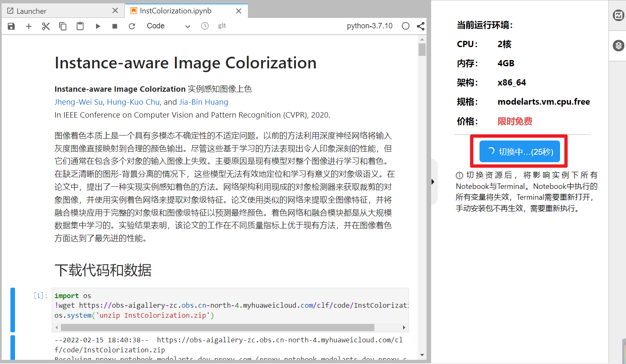Click the code cell scroll left arrow
Image resolution: width=626 pixels, height=364 pixels.
pos(57,327)
